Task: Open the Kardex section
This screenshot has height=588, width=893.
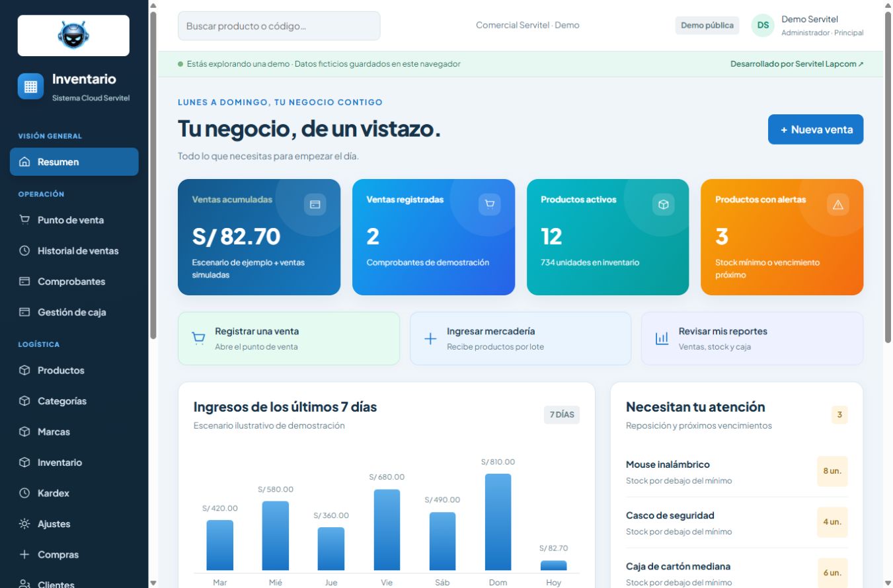Action: coord(74,493)
